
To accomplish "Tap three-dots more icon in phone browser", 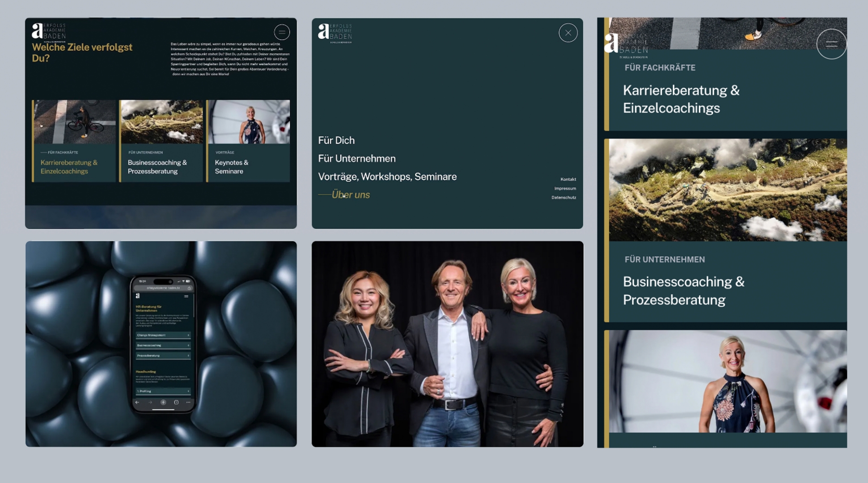I will [x=188, y=402].
